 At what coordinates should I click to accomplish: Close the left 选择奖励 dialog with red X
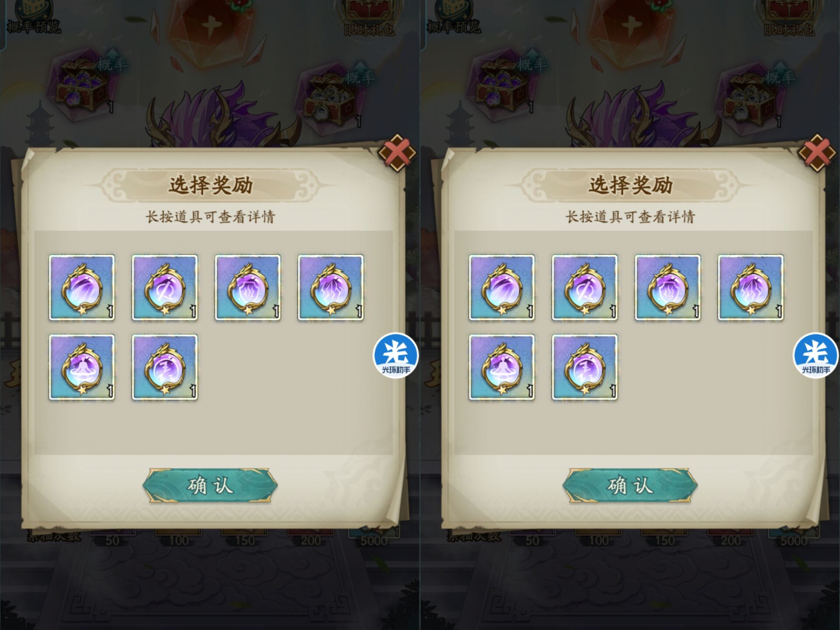point(397,152)
